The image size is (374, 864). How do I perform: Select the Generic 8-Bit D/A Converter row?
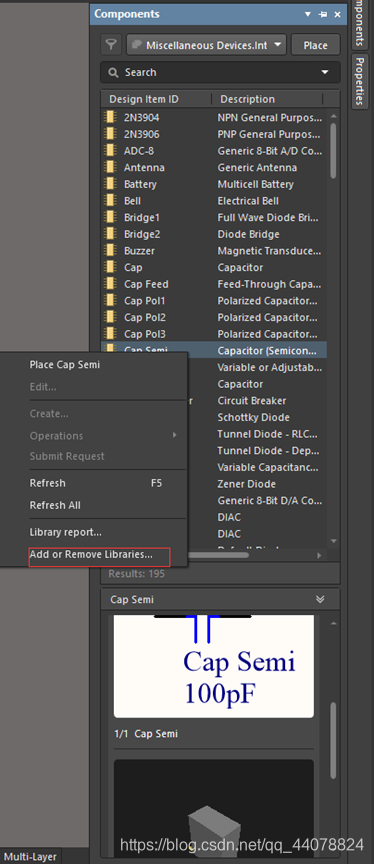(x=268, y=500)
